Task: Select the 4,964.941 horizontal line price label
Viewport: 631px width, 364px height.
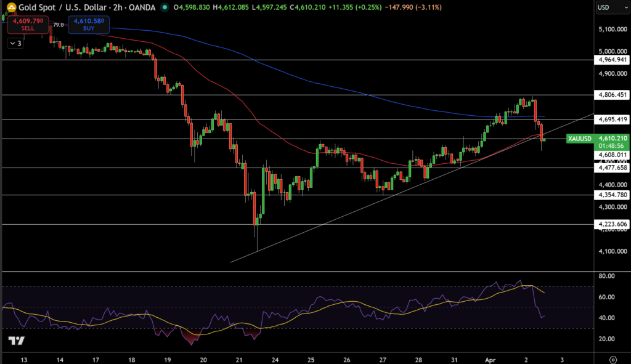Action: click(612, 60)
